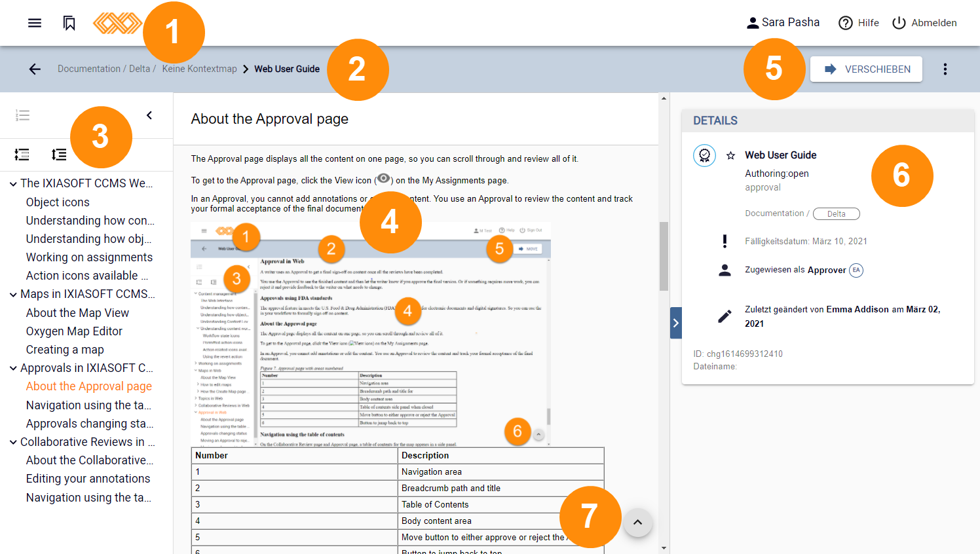Click the numbered list table of contents icon
The width and height of the screenshot is (980, 554).
point(22,116)
